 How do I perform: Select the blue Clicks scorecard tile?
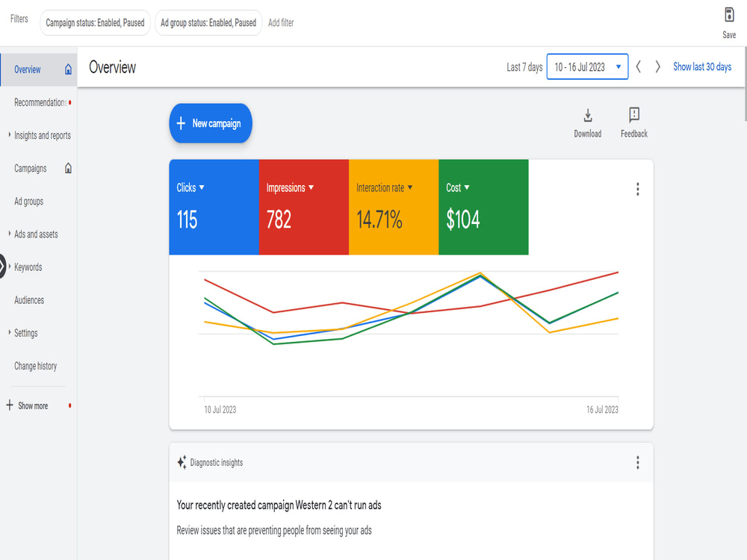click(x=214, y=207)
